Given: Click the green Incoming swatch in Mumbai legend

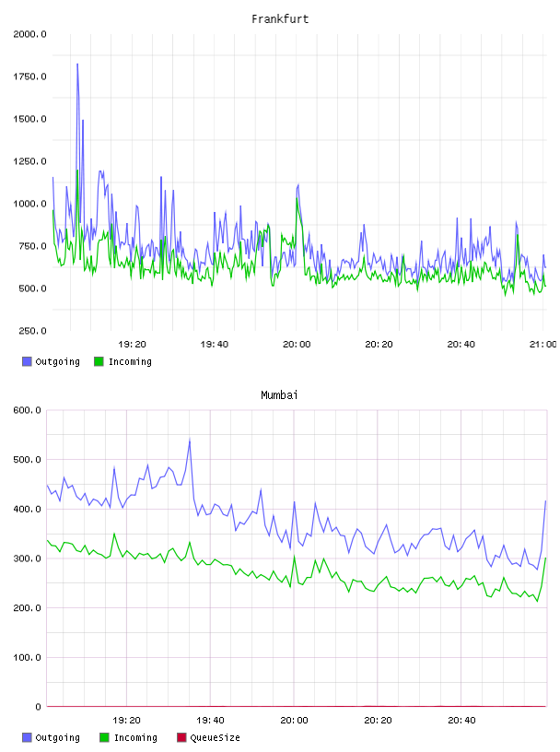Looking at the screenshot, I should pyautogui.click(x=104, y=737).
